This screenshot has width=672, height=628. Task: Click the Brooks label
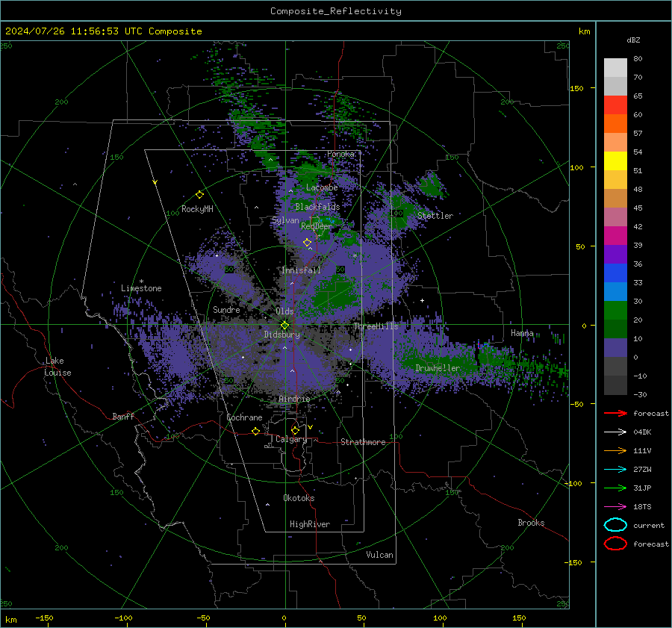531,523
